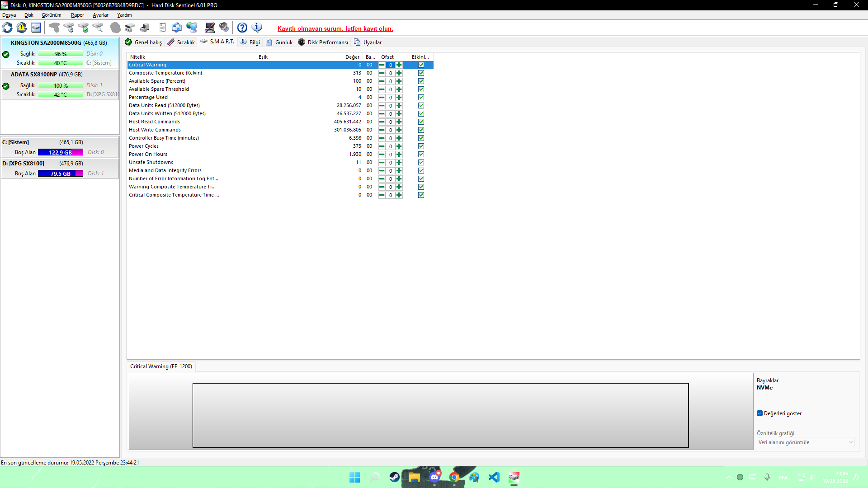868x488 pixels.
Task: Click the C: Sistem free space bar
Action: 60,153
